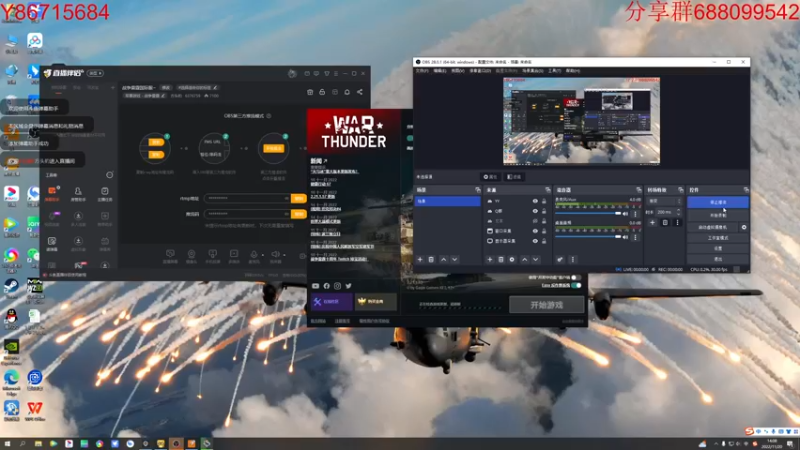Toggle the lock on the YY source
This screenshot has width=800, height=450.
point(544,201)
